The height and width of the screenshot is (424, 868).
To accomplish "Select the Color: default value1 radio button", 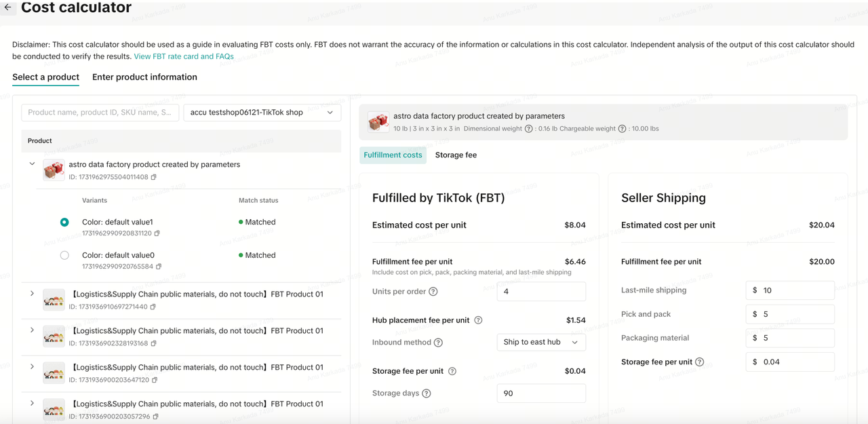I will (64, 223).
